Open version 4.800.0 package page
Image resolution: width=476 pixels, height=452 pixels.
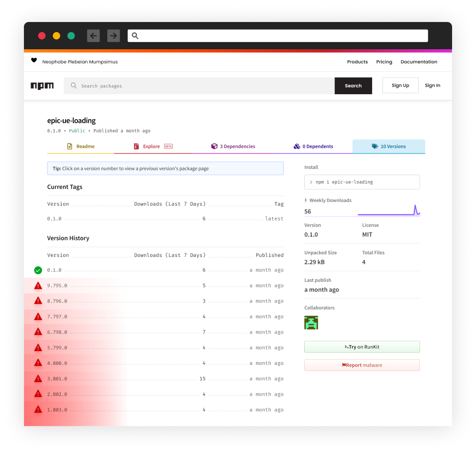tap(57, 363)
